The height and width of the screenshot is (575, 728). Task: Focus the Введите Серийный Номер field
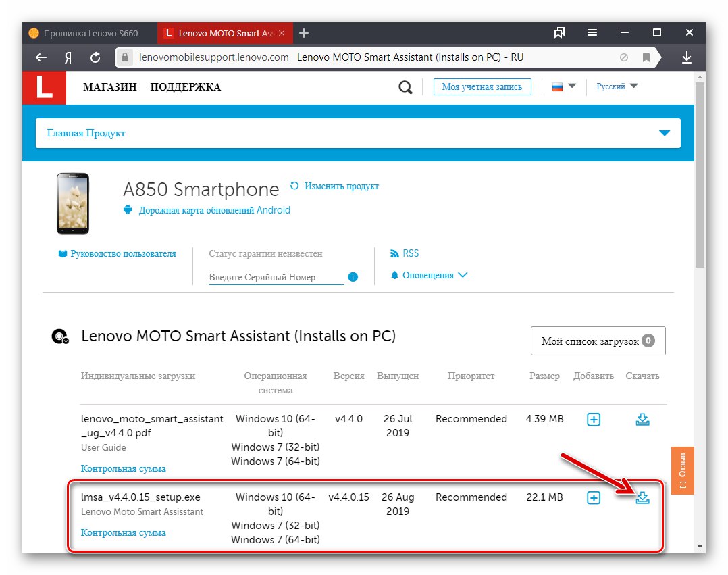point(276,277)
